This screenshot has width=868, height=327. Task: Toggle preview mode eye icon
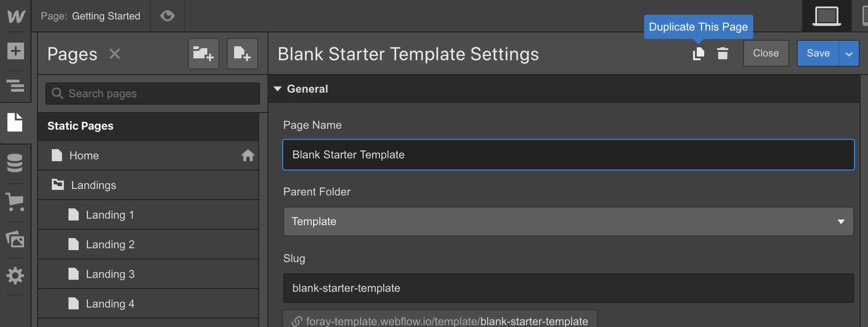[167, 16]
